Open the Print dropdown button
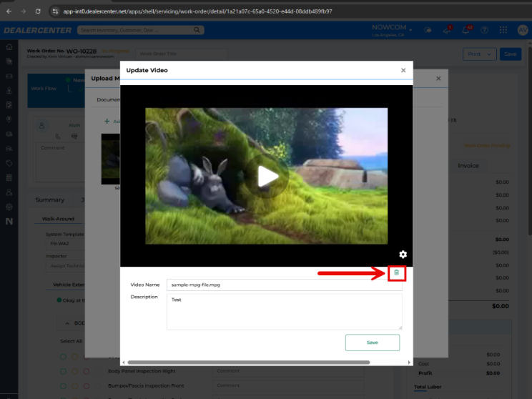Viewport: 532px width, 399px height. [479, 54]
